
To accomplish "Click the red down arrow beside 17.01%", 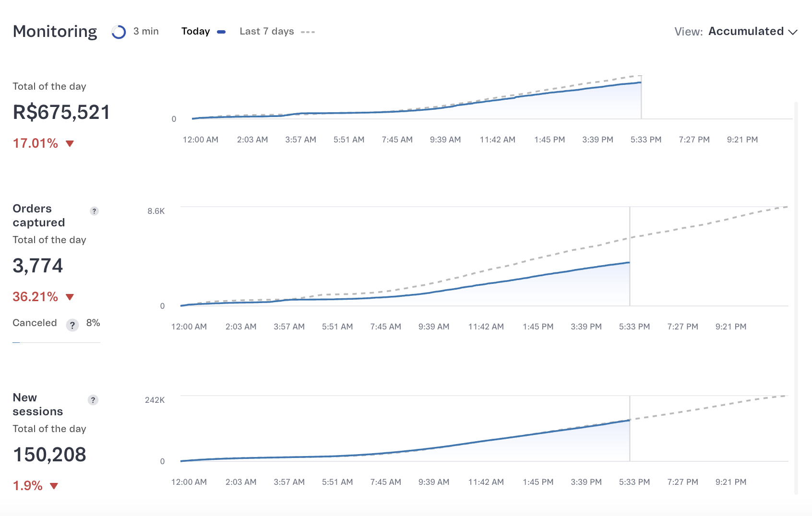I will 70,143.
